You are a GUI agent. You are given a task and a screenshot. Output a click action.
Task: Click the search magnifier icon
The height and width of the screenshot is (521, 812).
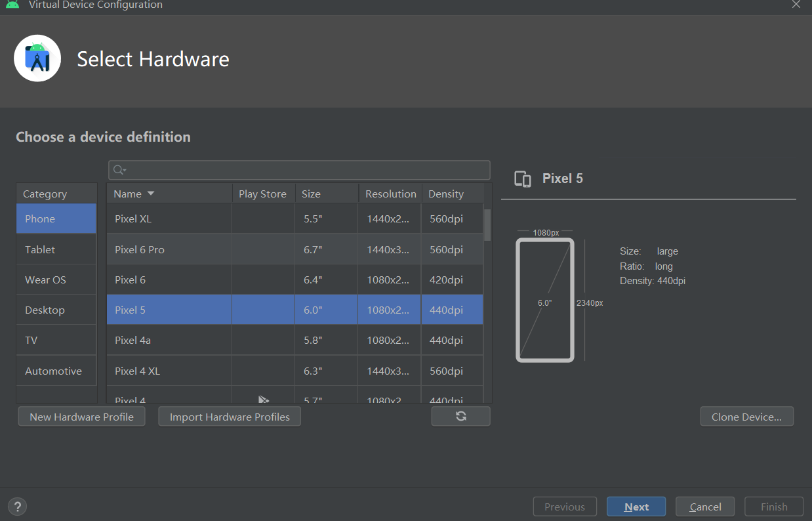(119, 170)
